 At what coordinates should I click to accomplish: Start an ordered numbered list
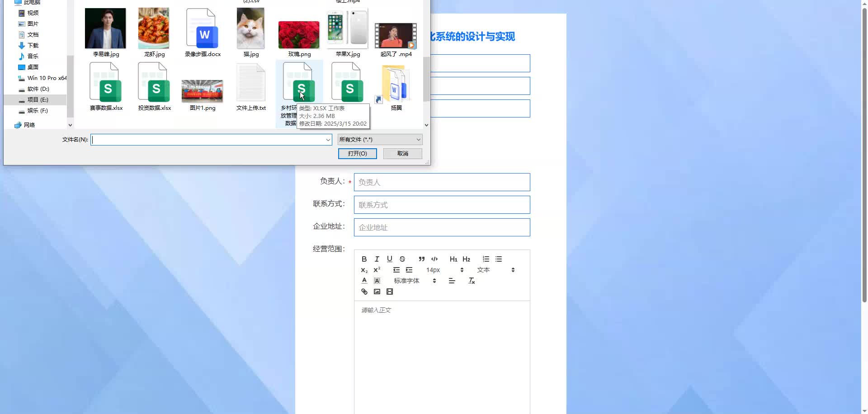point(486,259)
